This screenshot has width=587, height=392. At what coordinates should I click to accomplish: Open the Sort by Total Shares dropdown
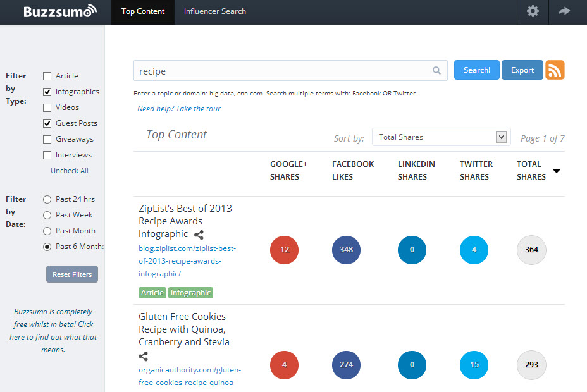click(x=440, y=137)
